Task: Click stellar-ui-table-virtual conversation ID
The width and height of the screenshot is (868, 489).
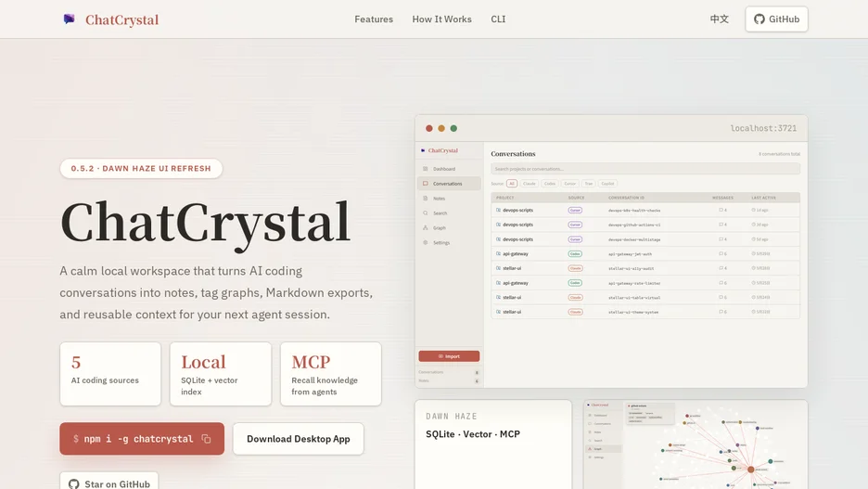Action: point(634,297)
